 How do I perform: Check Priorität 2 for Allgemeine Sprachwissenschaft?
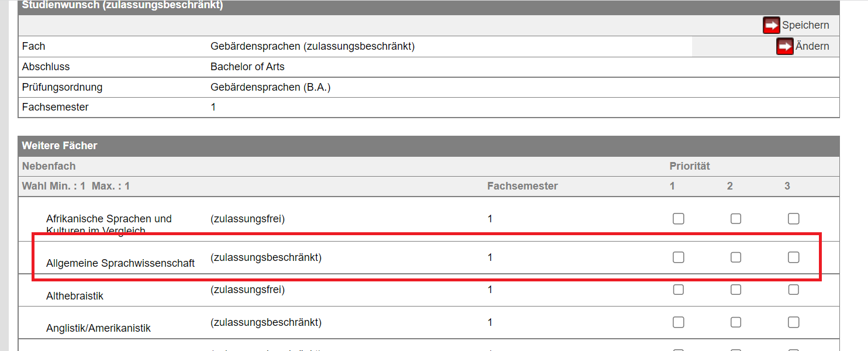tap(735, 257)
